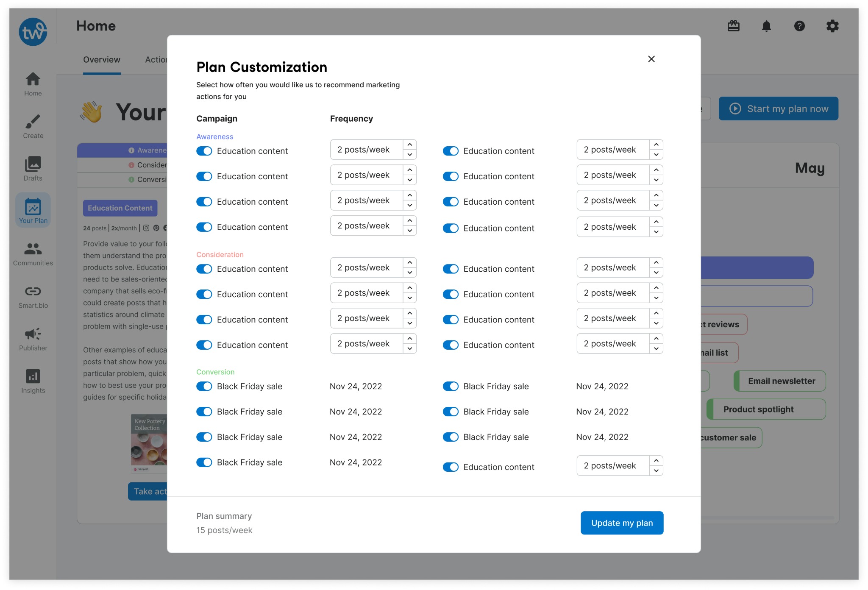Click Start my plan now button
The image size is (868, 590).
coord(779,109)
